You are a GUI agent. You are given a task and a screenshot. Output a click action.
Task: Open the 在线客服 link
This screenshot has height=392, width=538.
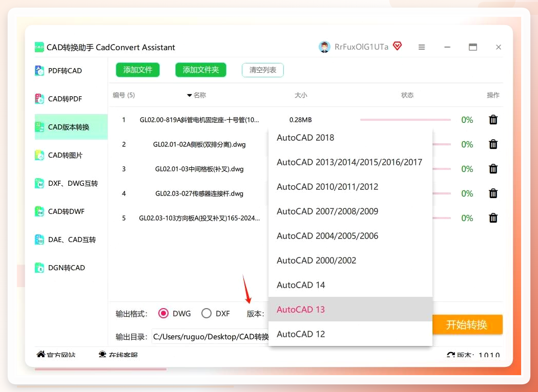pos(118,355)
